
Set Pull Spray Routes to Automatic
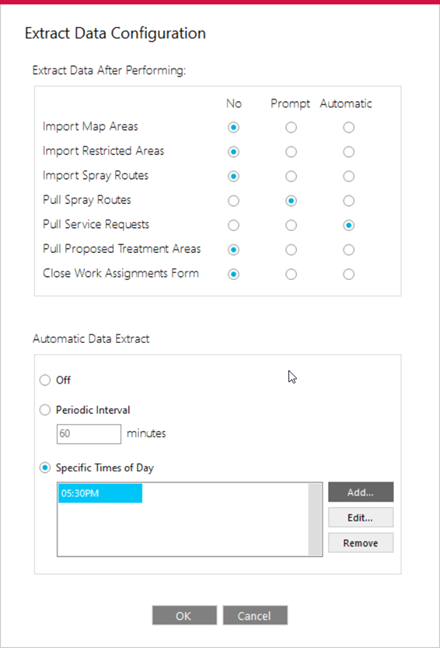[348, 201]
